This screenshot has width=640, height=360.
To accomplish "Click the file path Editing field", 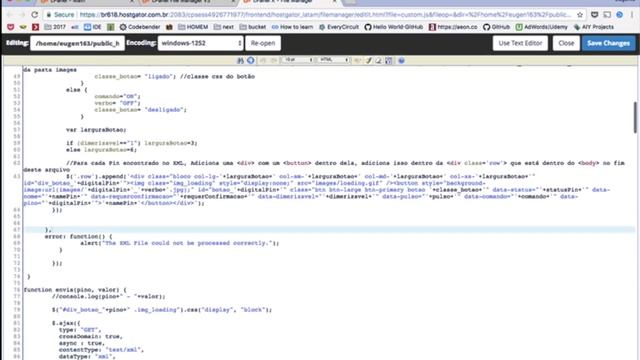I will (x=77, y=43).
